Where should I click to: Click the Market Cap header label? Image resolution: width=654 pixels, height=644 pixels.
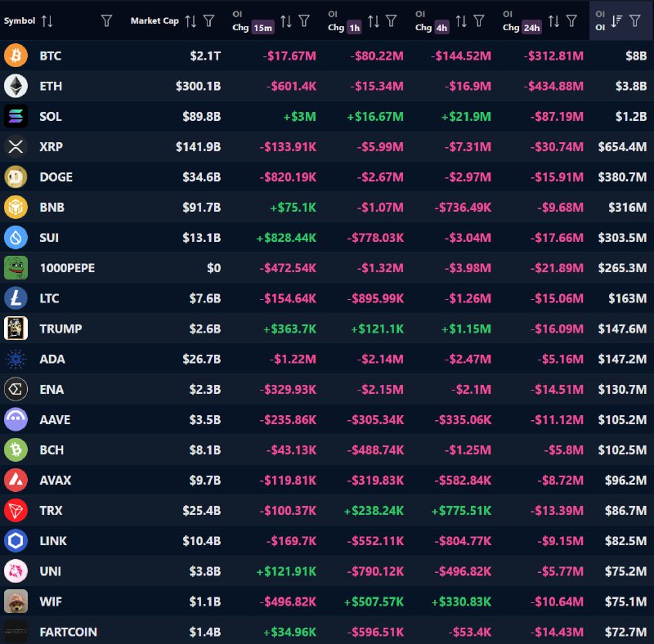(155, 20)
